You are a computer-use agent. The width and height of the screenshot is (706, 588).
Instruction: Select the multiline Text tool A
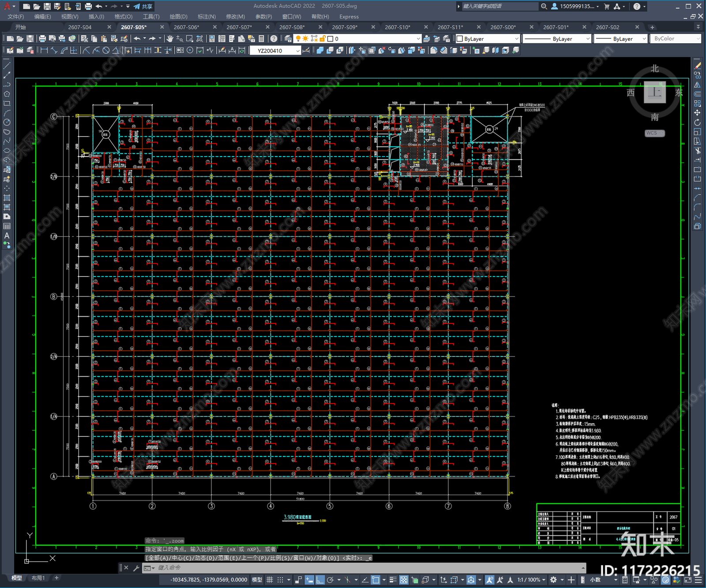7,236
